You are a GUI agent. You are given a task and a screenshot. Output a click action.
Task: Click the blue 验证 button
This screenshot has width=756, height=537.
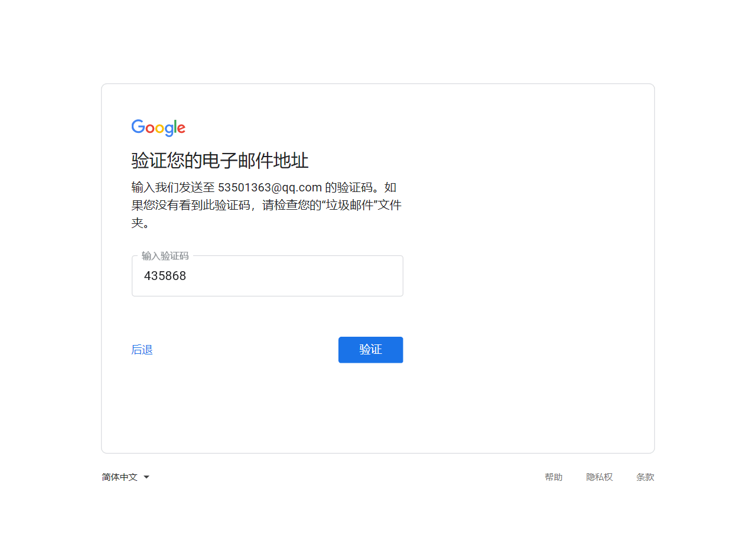point(371,350)
